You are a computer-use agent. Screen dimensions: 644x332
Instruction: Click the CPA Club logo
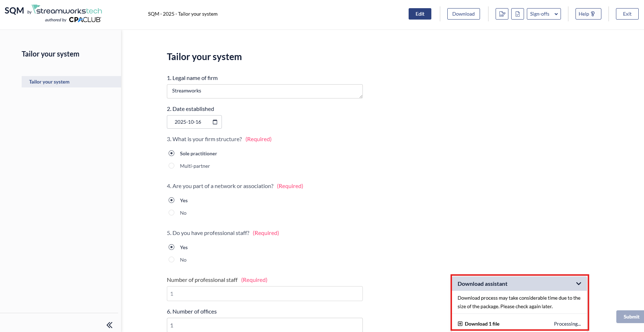pyautogui.click(x=85, y=20)
